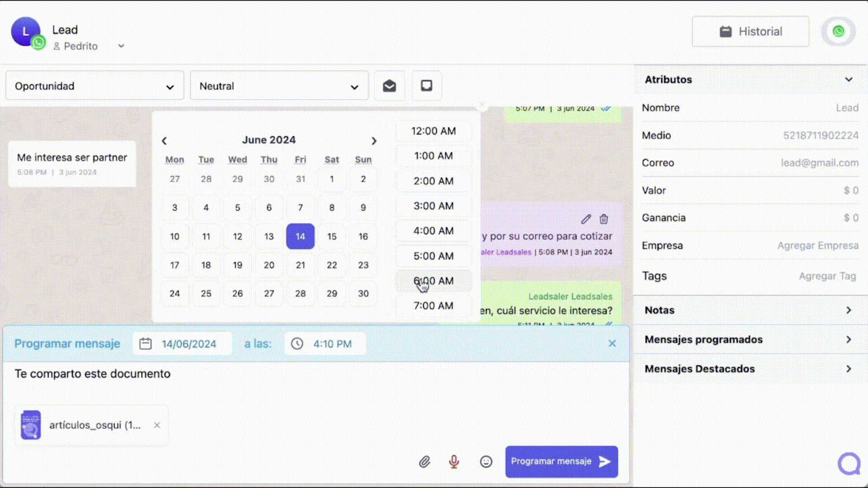868x488 pixels.
Task: Click the open envelope mark-as-read icon
Action: coord(390,86)
